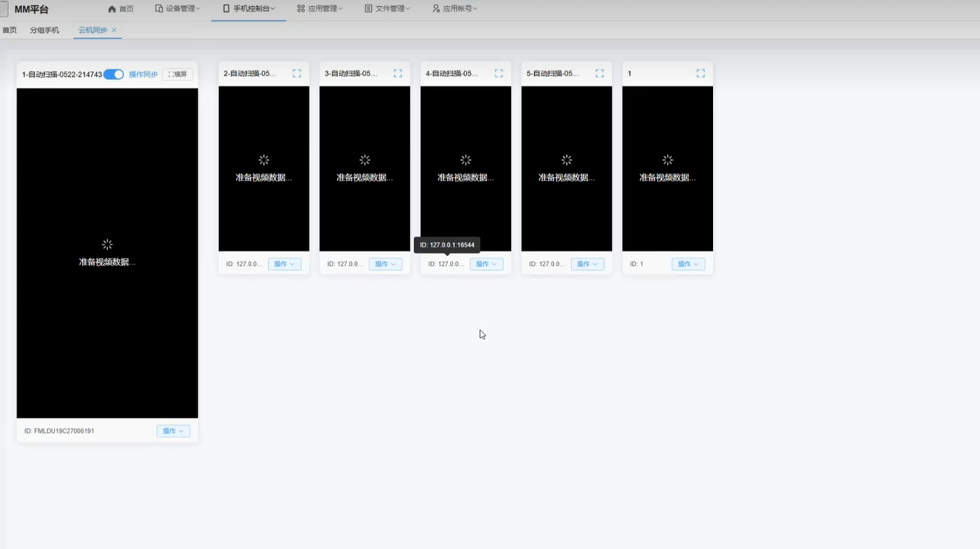980x549 pixels.
Task: Maximize the 5-自动扫描 device screen
Action: pos(599,73)
